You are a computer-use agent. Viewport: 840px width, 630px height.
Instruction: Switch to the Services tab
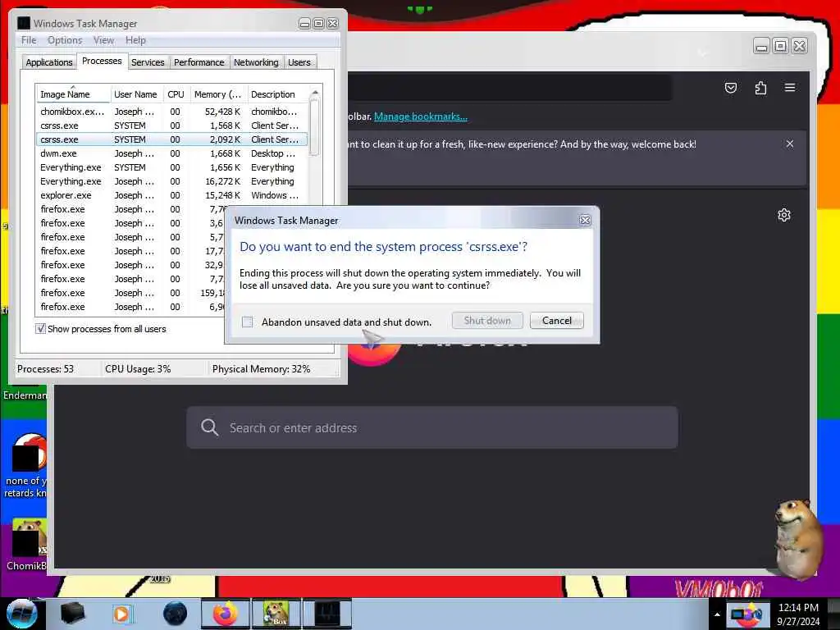coord(148,62)
